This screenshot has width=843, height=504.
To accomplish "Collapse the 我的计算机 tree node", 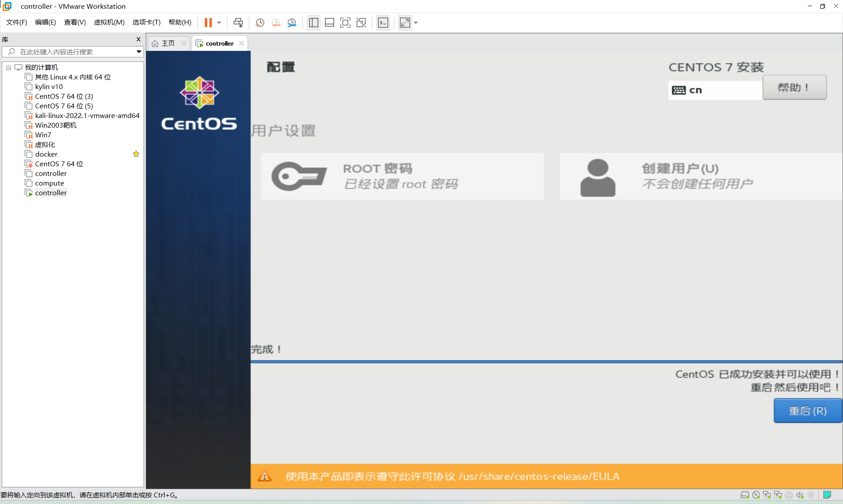I will click(8, 68).
